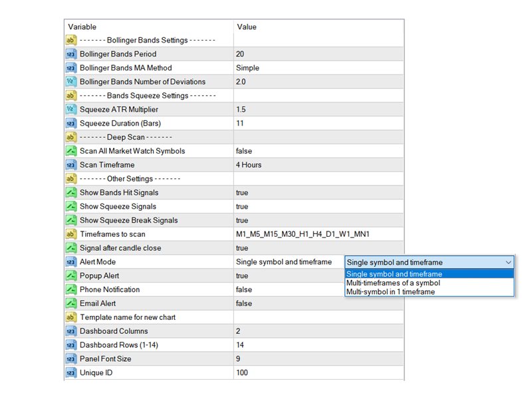Choose Multi-symbol in 1 timeframe option
This screenshot has width=532, height=399.
click(390, 292)
